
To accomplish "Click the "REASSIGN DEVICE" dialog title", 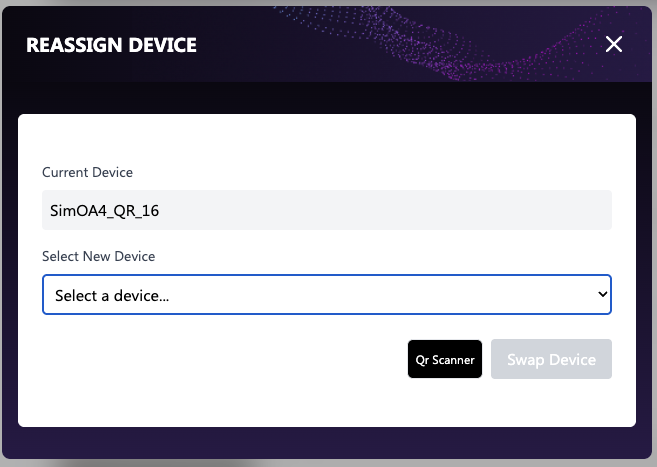I will coord(111,45).
